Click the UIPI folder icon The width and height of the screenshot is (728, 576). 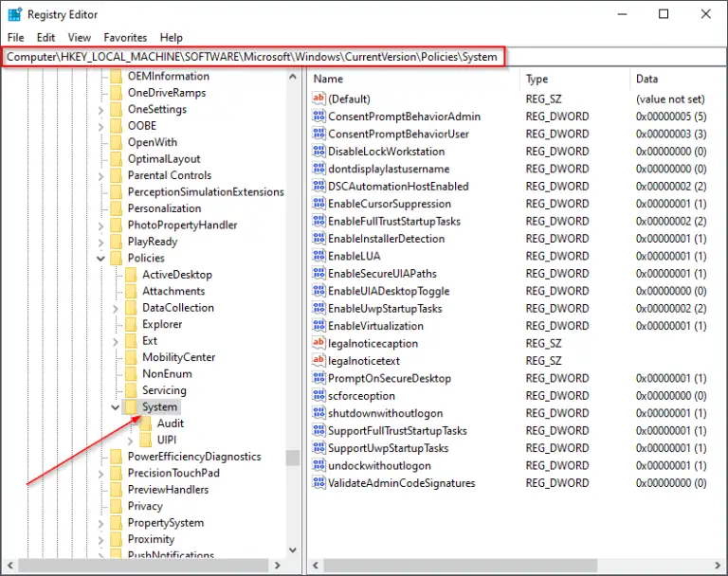point(145,441)
